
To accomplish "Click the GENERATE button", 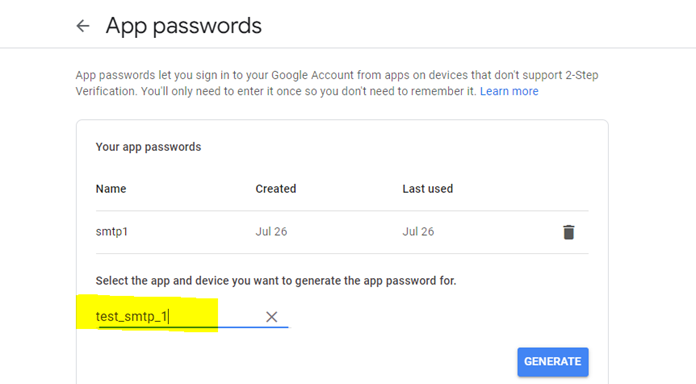I will pyautogui.click(x=553, y=362).
